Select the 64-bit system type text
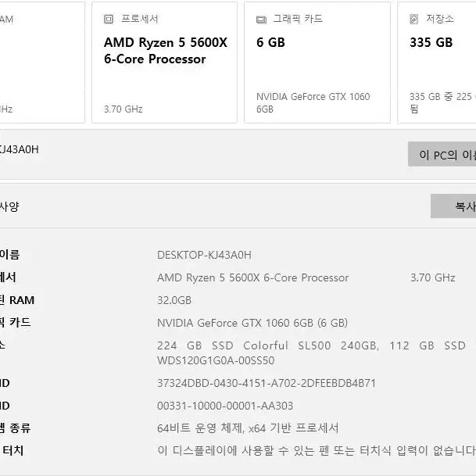 [x=248, y=428]
